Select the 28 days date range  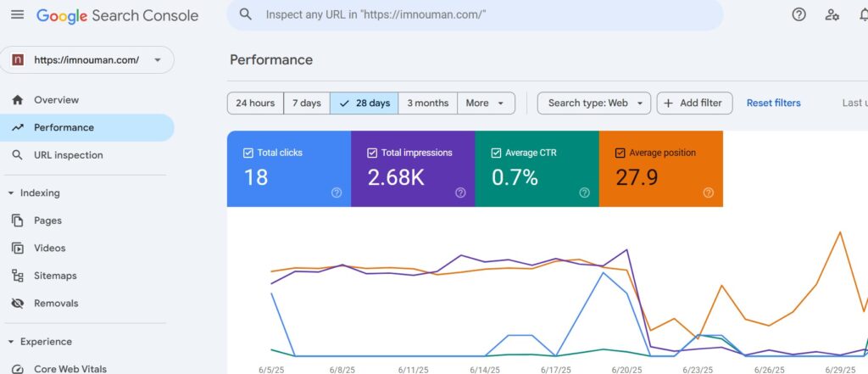[364, 103]
